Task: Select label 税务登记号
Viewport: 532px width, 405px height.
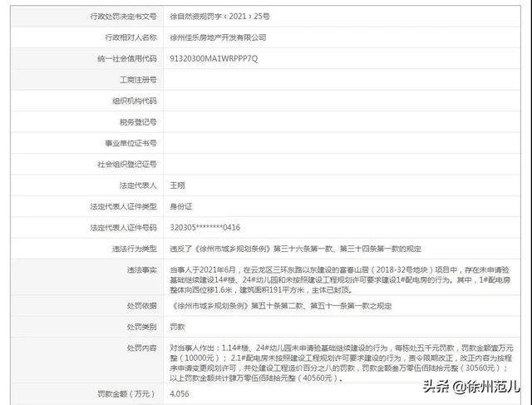Action: point(138,122)
